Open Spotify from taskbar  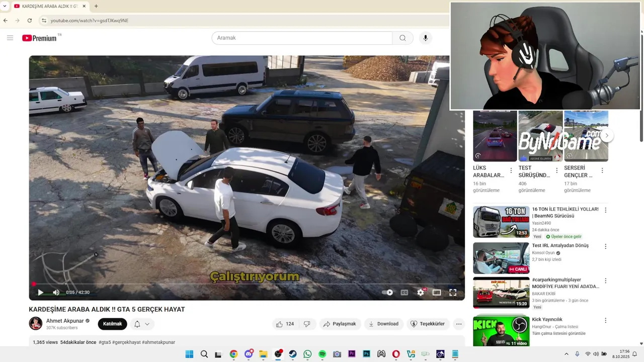[x=322, y=354]
